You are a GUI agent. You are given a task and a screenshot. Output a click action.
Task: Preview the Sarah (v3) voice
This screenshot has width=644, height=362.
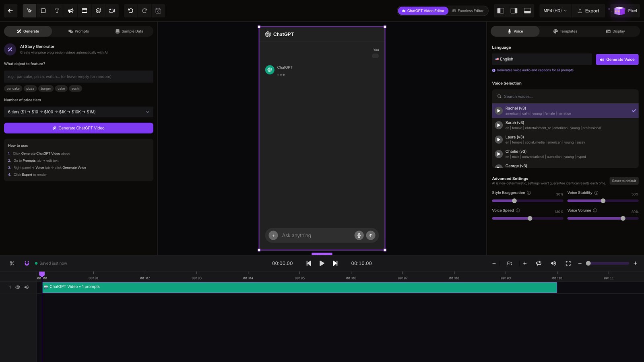[x=499, y=125]
